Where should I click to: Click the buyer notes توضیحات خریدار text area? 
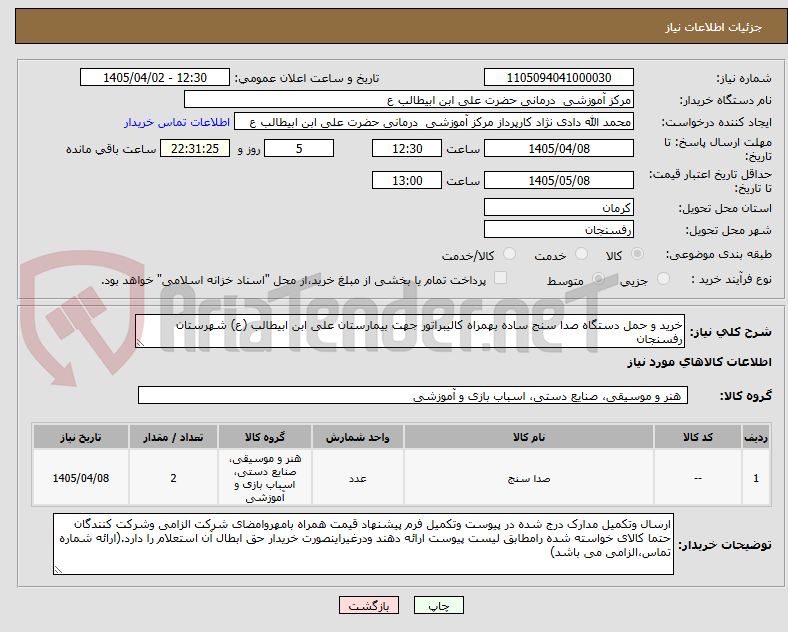363,544
